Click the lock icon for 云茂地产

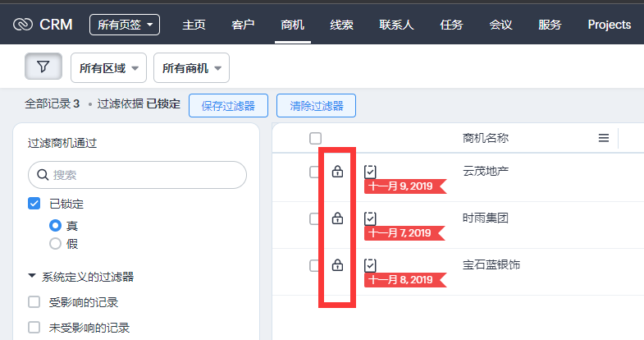tap(337, 172)
